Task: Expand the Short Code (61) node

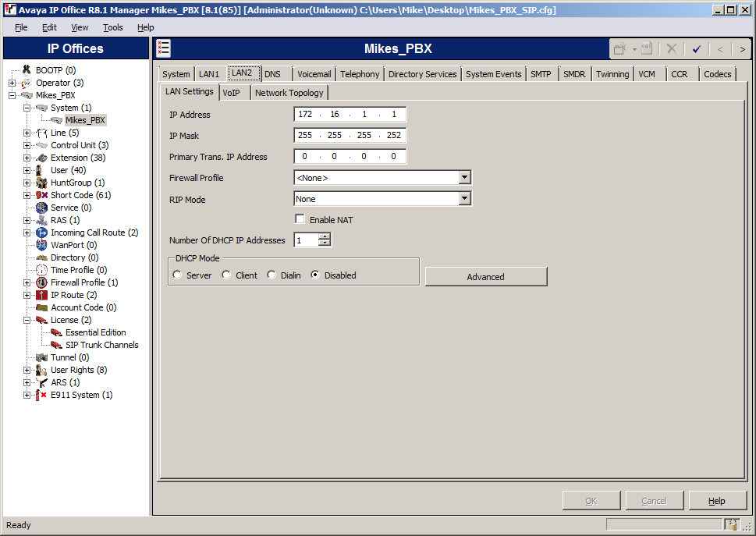Action: click(x=27, y=196)
